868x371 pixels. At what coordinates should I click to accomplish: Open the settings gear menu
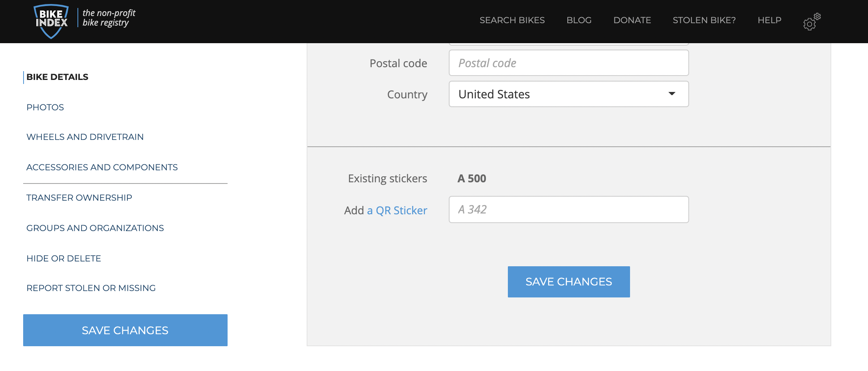tap(811, 22)
